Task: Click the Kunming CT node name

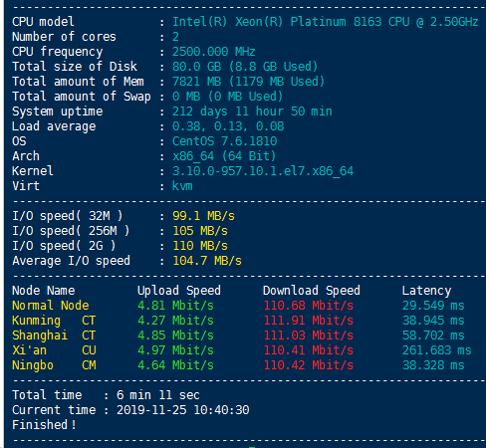Action: [54, 321]
